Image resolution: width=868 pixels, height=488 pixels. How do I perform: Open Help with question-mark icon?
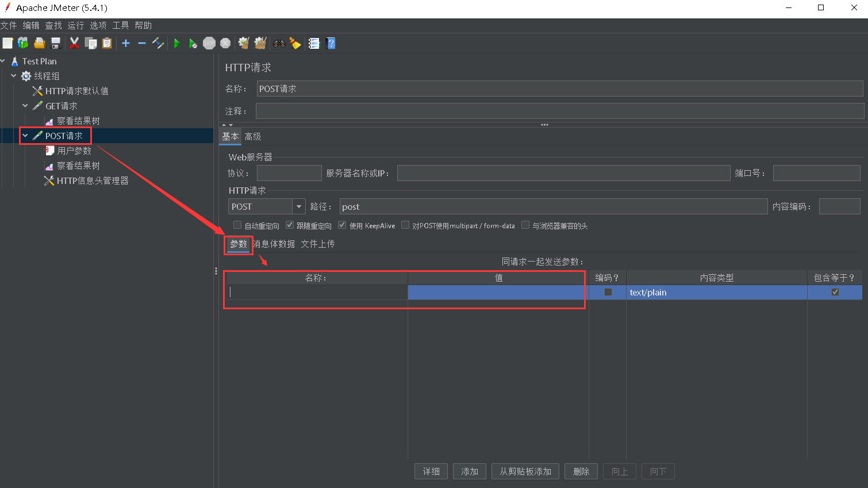[x=331, y=43]
